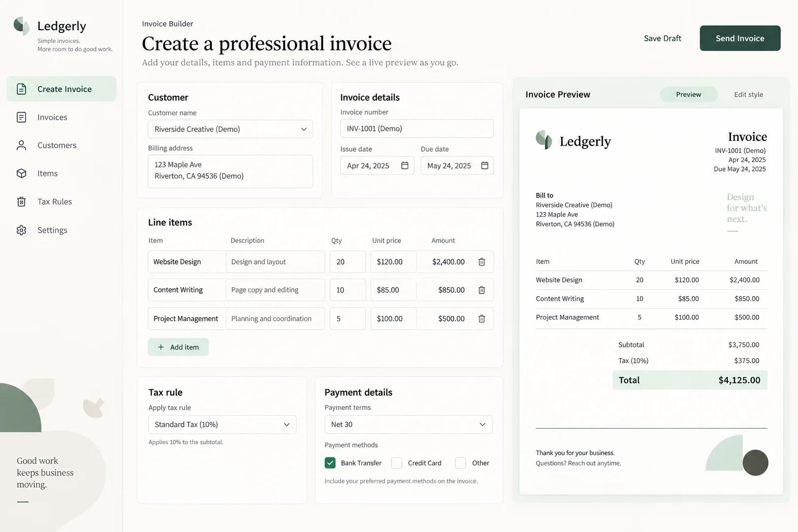Expand the Customer name dropdown
The height and width of the screenshot is (532, 798).
coord(230,129)
